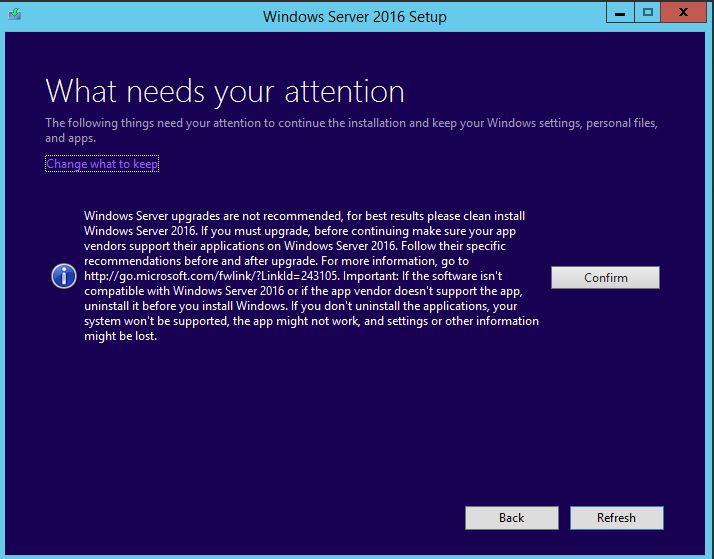This screenshot has width=714, height=559.
Task: Click the 'might be lost.' final line
Action: pos(121,336)
